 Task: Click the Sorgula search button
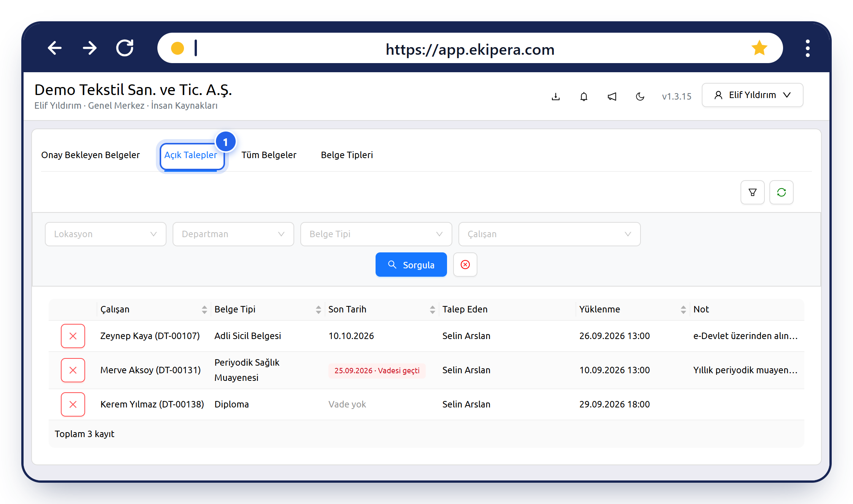(411, 265)
